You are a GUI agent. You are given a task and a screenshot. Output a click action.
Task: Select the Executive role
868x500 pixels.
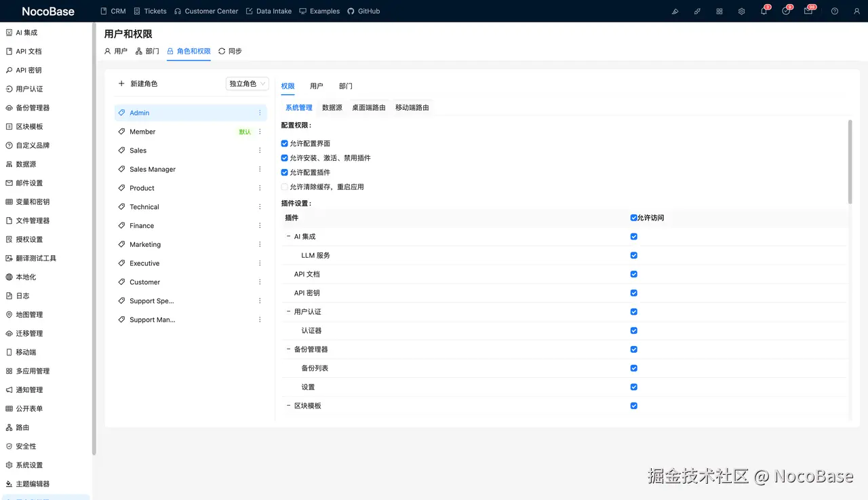pyautogui.click(x=191, y=263)
